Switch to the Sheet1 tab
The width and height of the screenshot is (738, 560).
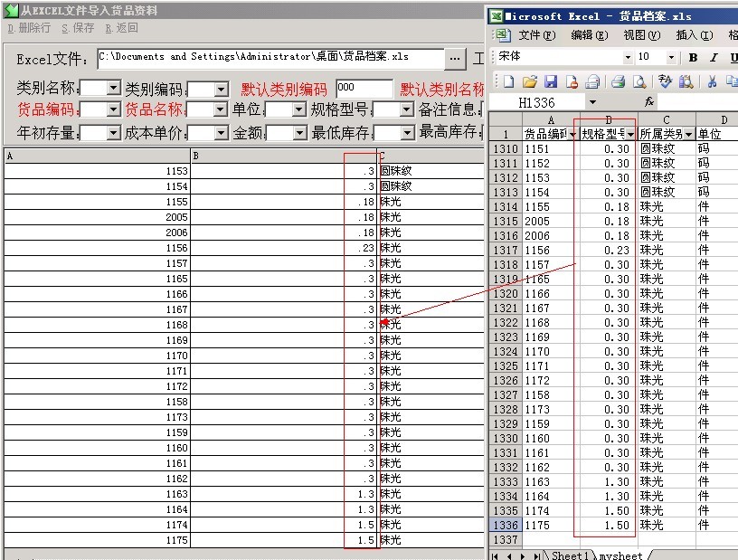[570, 555]
